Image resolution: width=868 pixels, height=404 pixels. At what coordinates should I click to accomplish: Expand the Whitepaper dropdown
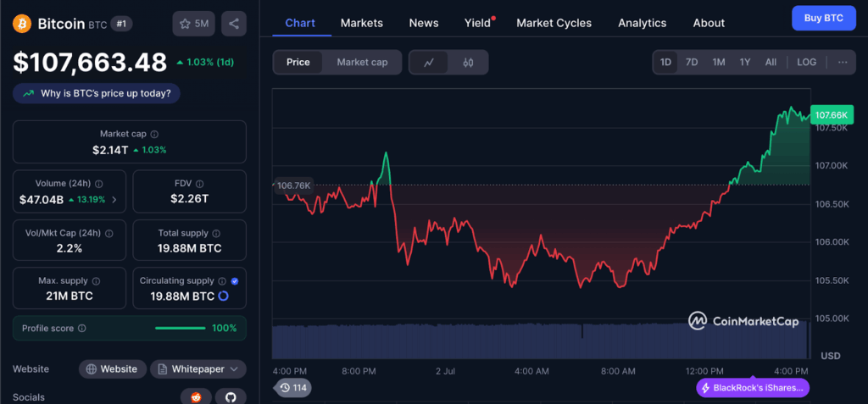pyautogui.click(x=198, y=369)
